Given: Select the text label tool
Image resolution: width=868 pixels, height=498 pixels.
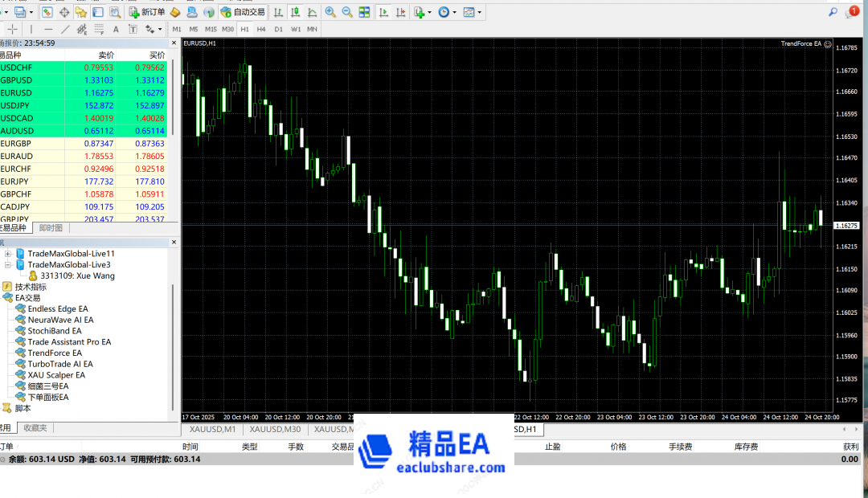Looking at the screenshot, I should (116, 29).
